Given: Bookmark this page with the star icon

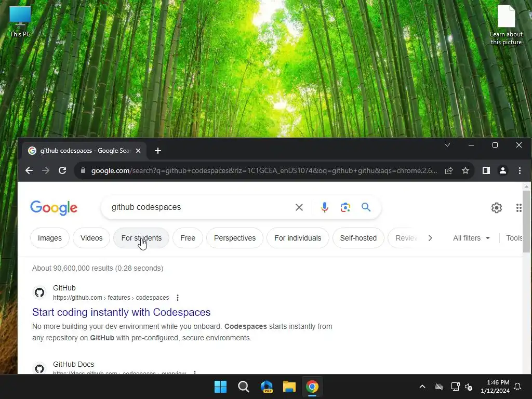Looking at the screenshot, I should click(x=465, y=170).
